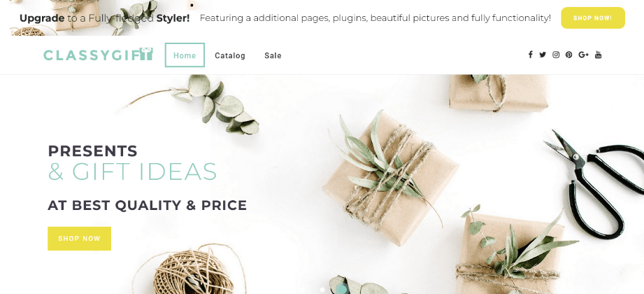Screen dimensions: 644x294
Task: Open the YouTube icon link
Action: (598, 55)
